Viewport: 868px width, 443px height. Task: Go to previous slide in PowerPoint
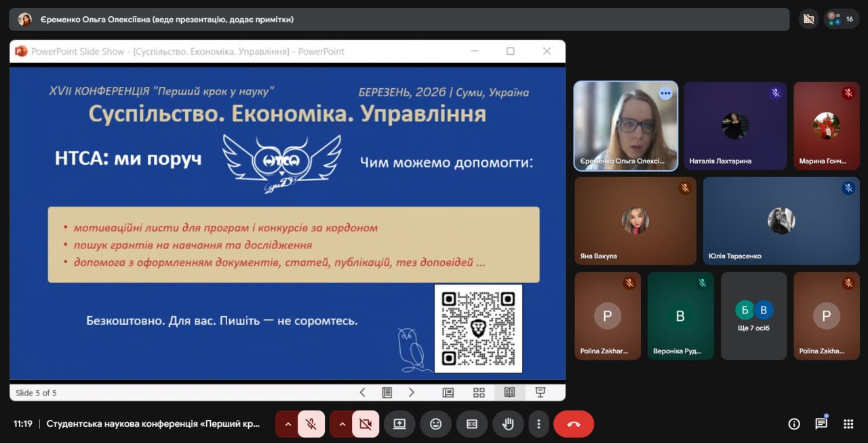pyautogui.click(x=362, y=392)
